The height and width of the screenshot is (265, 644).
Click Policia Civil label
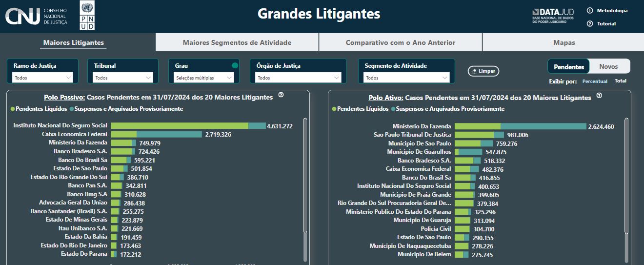(x=436, y=229)
